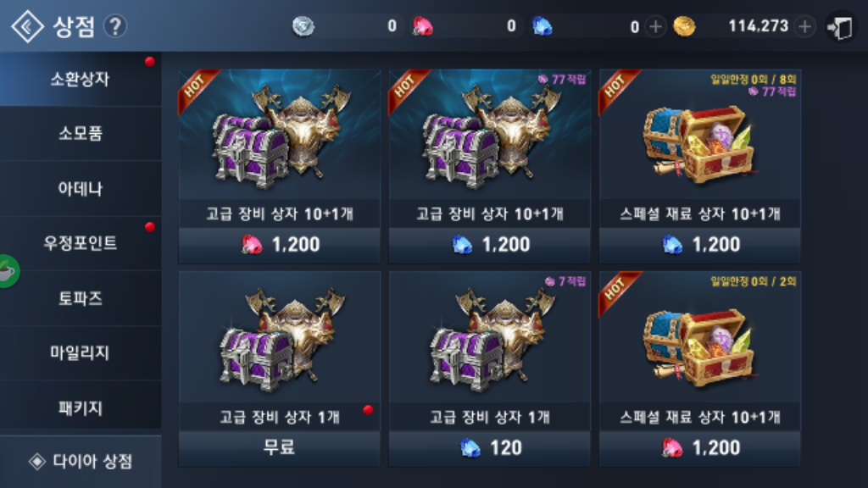Tap the exit door icon
The image size is (868, 488).
click(x=840, y=26)
